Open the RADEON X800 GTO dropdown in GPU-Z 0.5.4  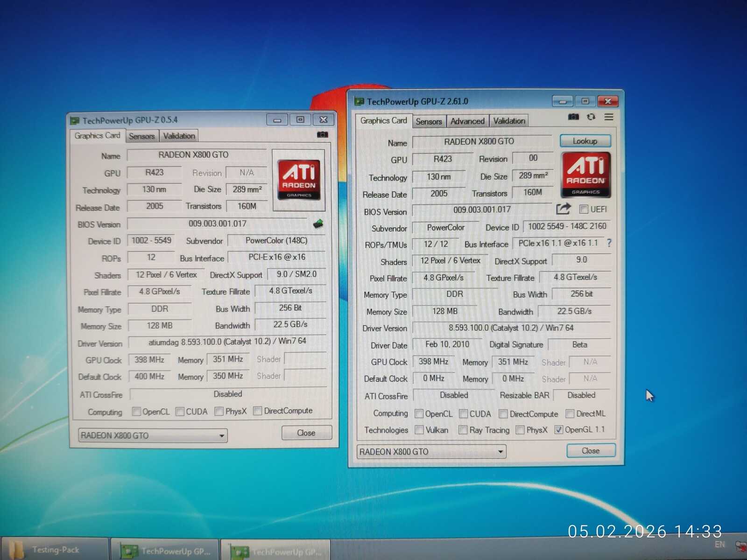click(x=153, y=435)
